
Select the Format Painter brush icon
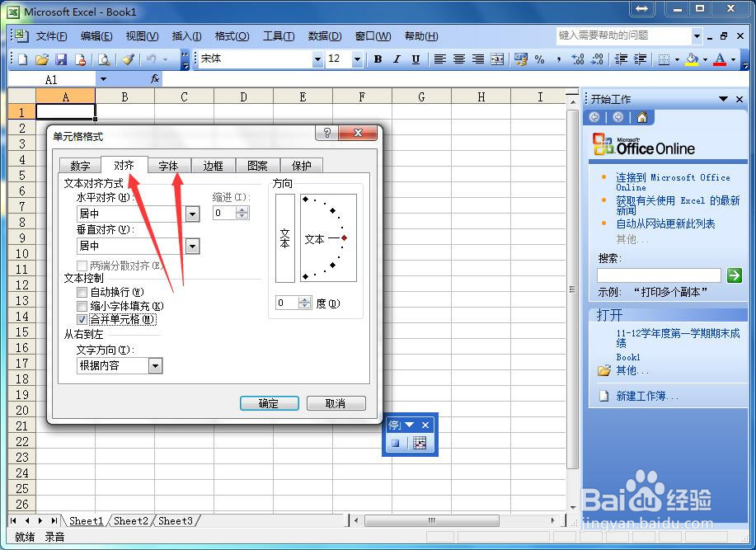[128, 59]
